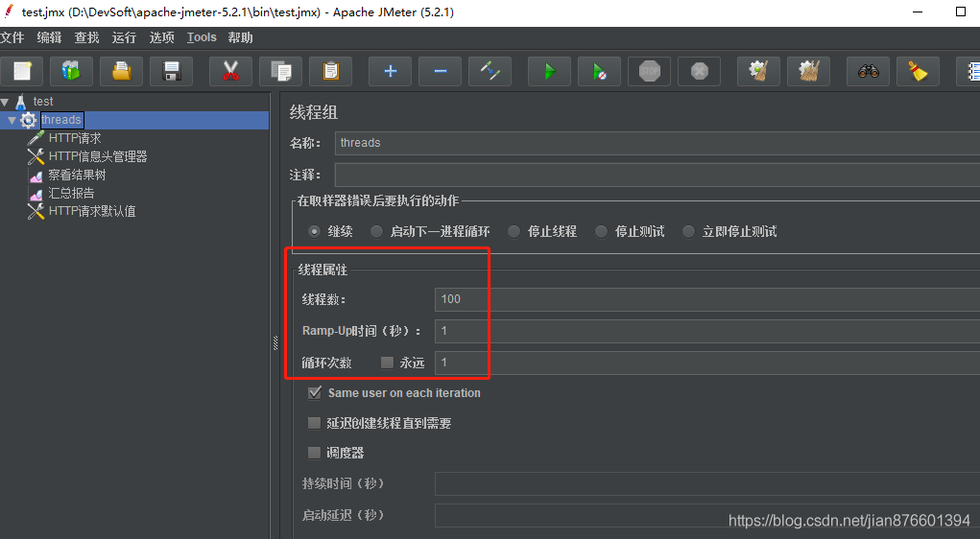Select the 停止测试 radio button
This screenshot has width=980, height=539.
pos(601,232)
